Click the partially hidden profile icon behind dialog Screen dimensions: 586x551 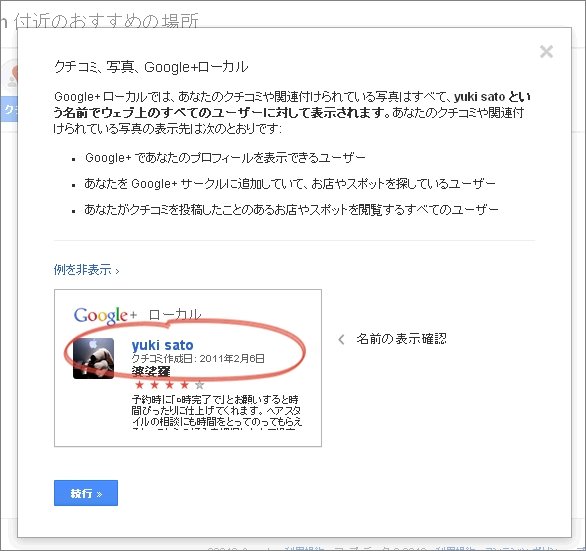(12, 76)
